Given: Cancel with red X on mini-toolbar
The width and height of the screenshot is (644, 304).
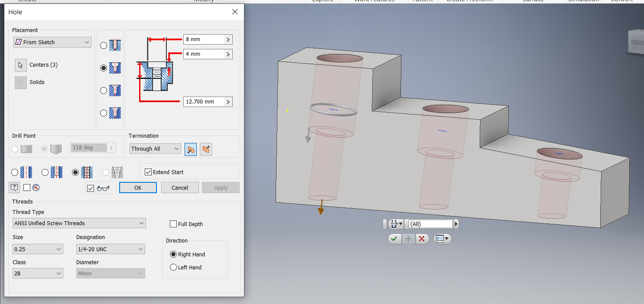Looking at the screenshot, I should tap(422, 239).
